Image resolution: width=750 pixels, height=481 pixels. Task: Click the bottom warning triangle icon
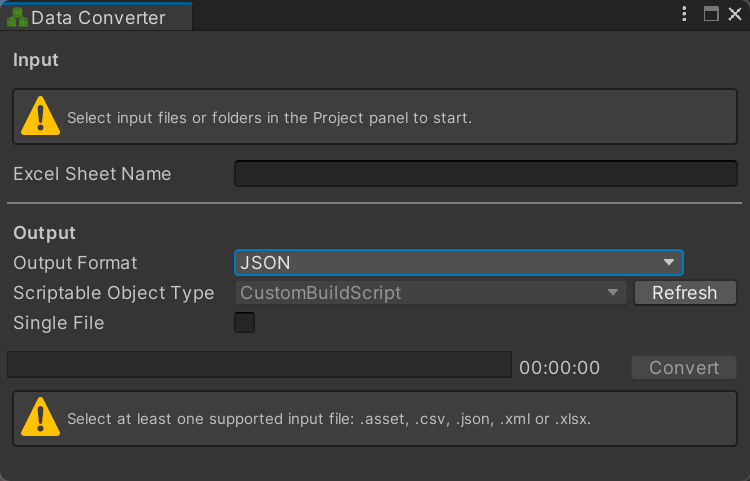coord(41,417)
